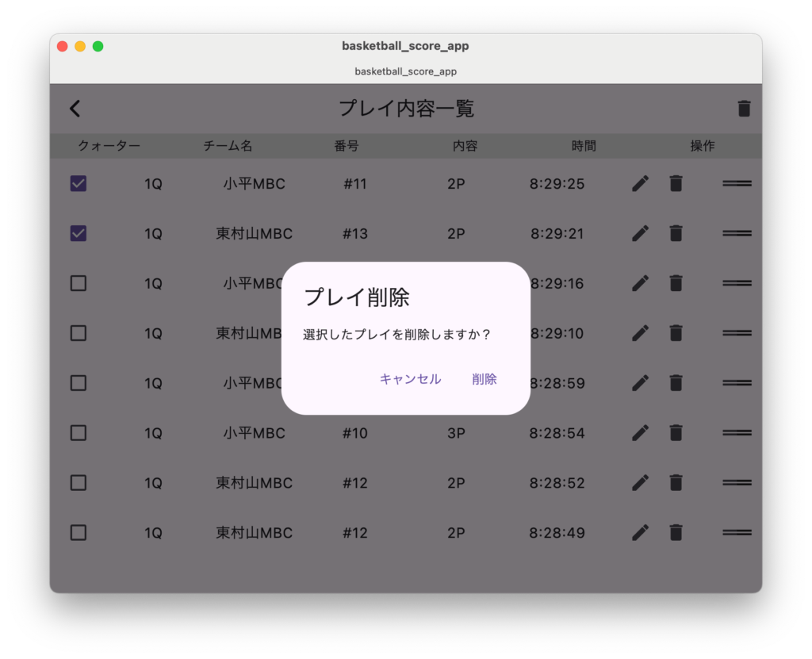Tick the checkbox for the 8:29:16 play

(x=79, y=283)
